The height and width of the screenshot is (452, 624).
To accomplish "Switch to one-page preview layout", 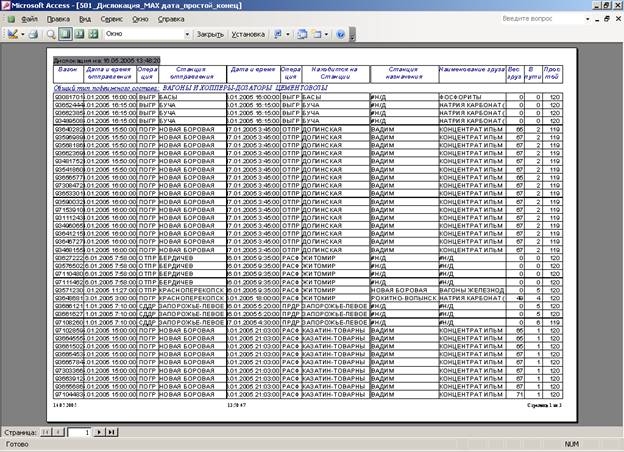I will 65,34.
